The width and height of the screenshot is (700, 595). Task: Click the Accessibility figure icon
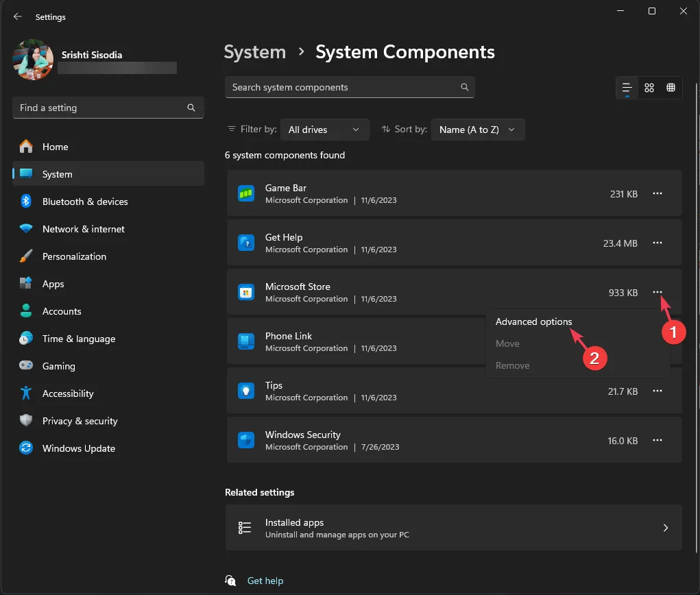(x=26, y=393)
